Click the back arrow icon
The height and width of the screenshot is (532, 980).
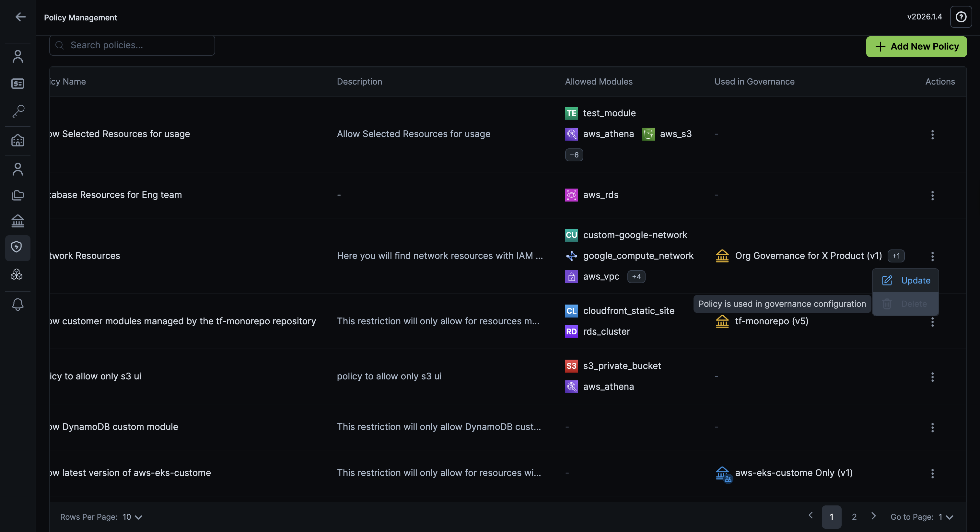pos(20,17)
